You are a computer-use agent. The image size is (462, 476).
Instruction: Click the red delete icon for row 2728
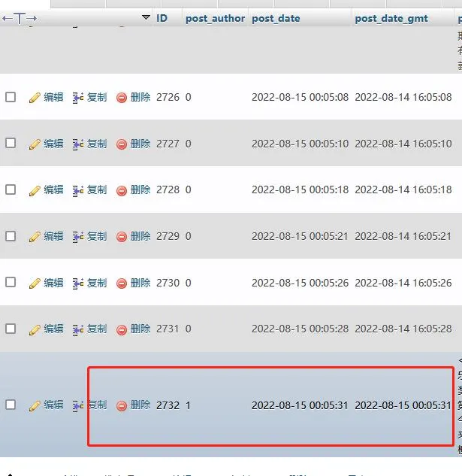coord(122,191)
